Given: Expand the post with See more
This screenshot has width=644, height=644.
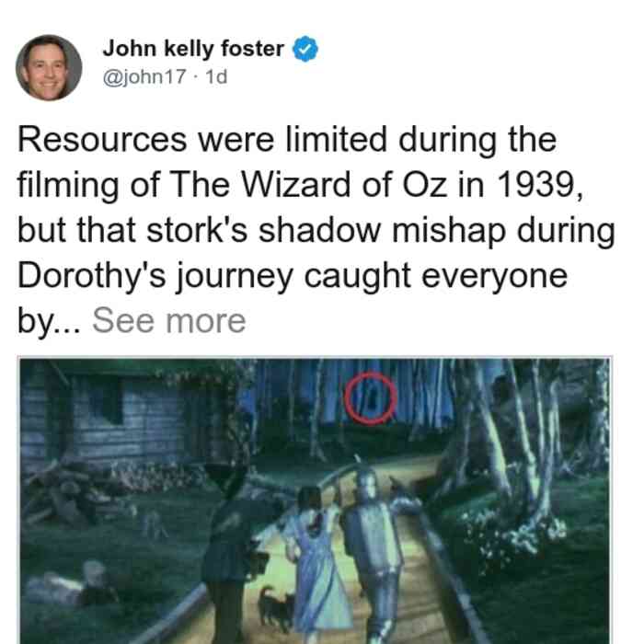Looking at the screenshot, I should 168,321.
